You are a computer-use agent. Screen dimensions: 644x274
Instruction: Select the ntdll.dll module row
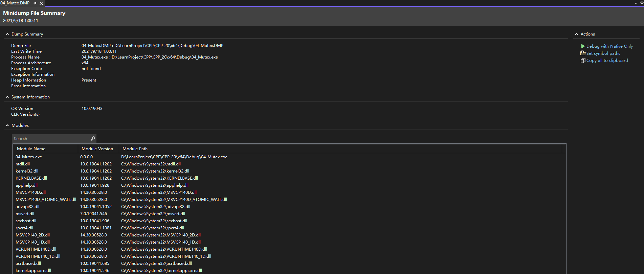pos(289,164)
